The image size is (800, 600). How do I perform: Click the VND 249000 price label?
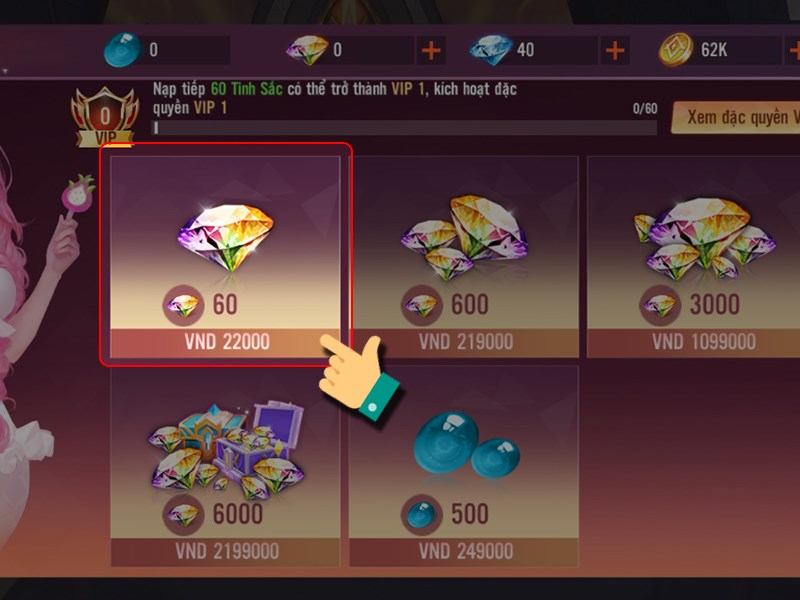tap(466, 551)
